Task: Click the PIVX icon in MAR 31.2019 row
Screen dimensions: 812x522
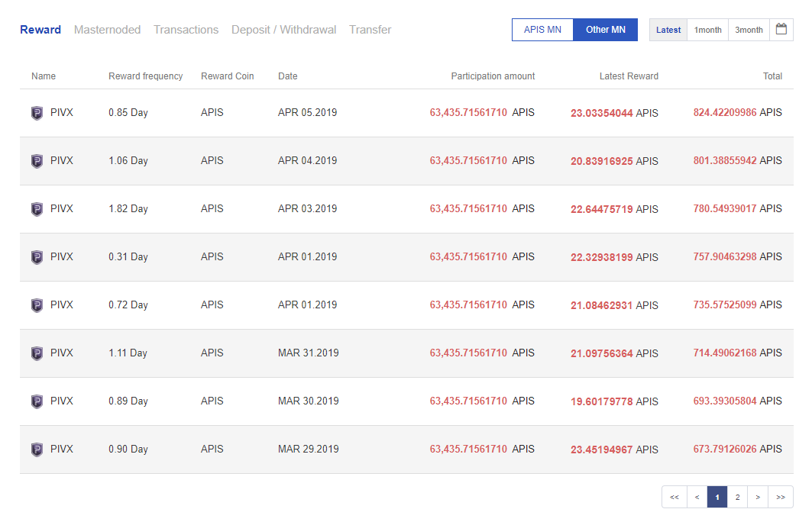Action: (x=37, y=353)
